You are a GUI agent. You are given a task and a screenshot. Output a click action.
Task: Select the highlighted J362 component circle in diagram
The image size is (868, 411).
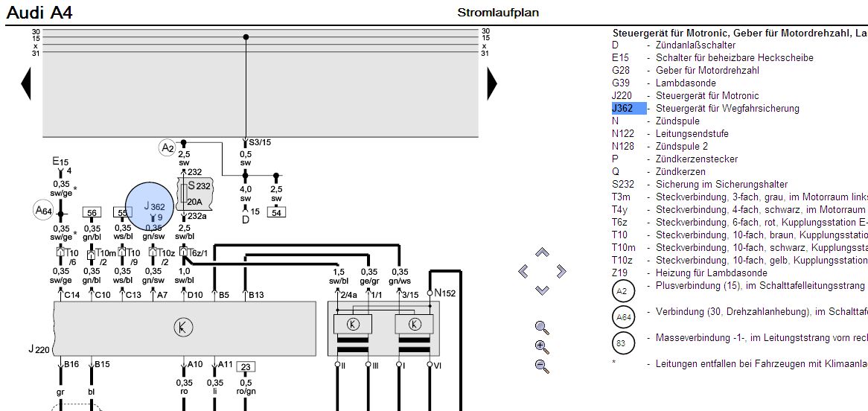coord(150,206)
